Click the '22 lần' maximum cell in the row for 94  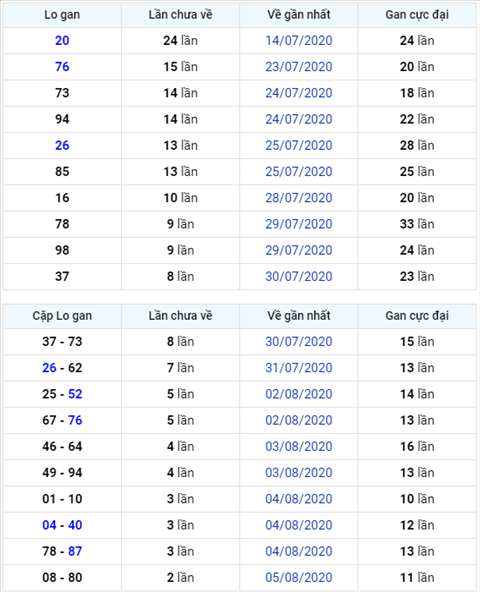click(417, 119)
